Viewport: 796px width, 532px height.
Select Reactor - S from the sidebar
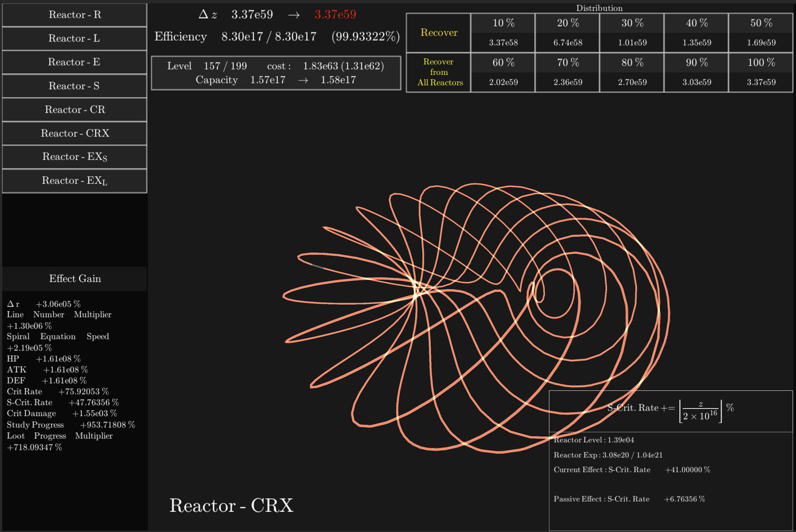74,86
